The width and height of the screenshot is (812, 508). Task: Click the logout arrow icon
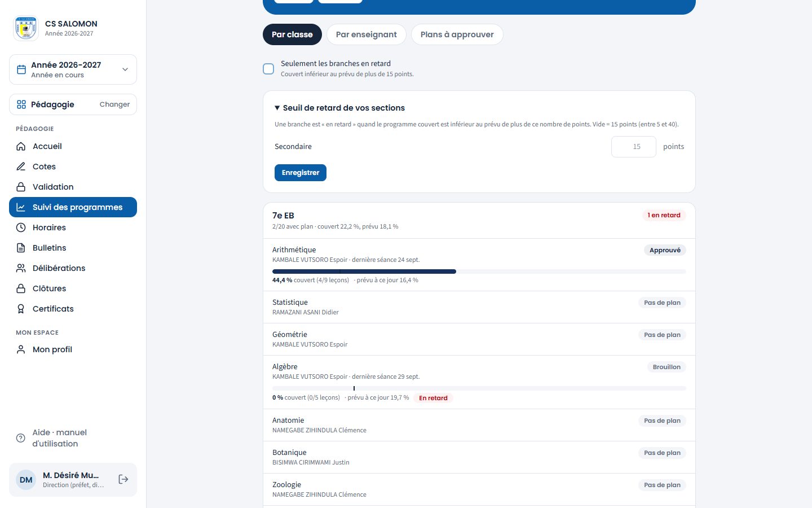coord(123,479)
